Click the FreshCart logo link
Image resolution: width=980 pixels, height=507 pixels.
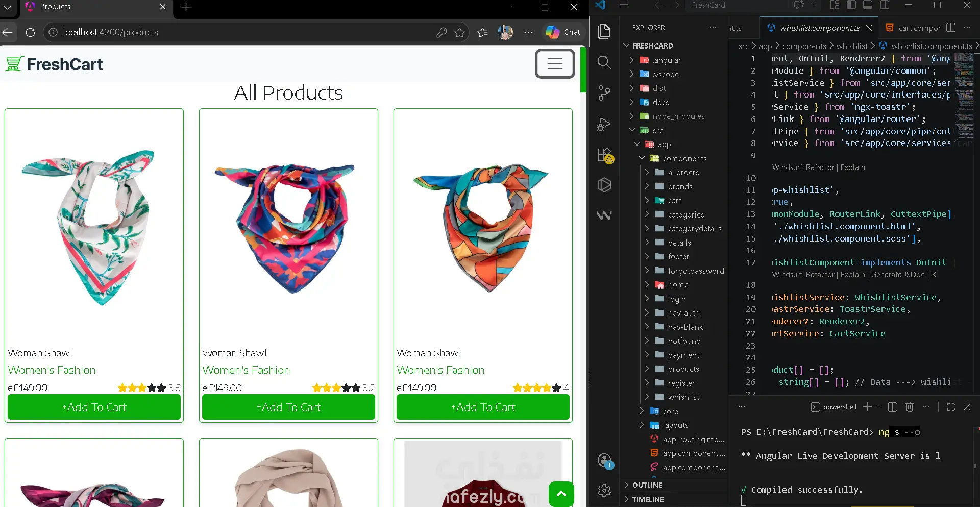54,64
